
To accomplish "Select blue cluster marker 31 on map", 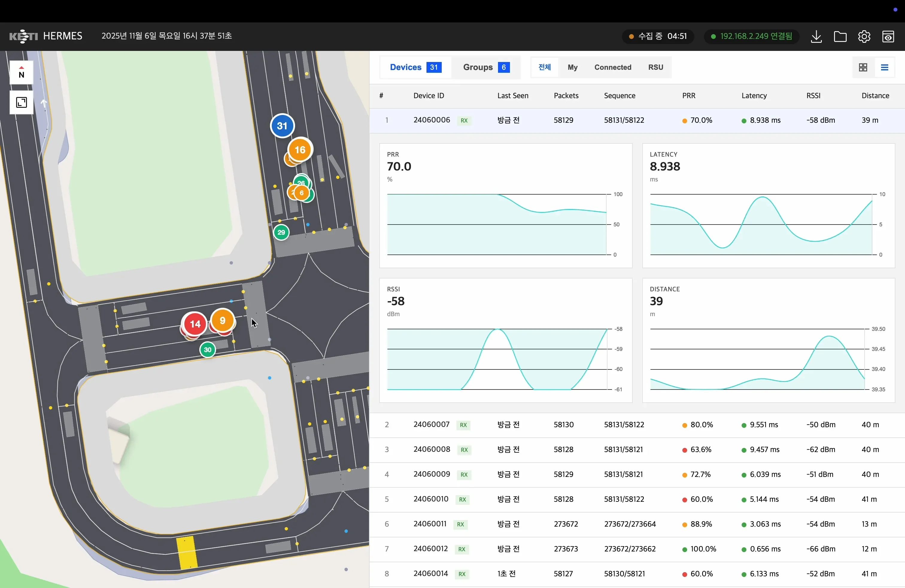I will tap(282, 126).
